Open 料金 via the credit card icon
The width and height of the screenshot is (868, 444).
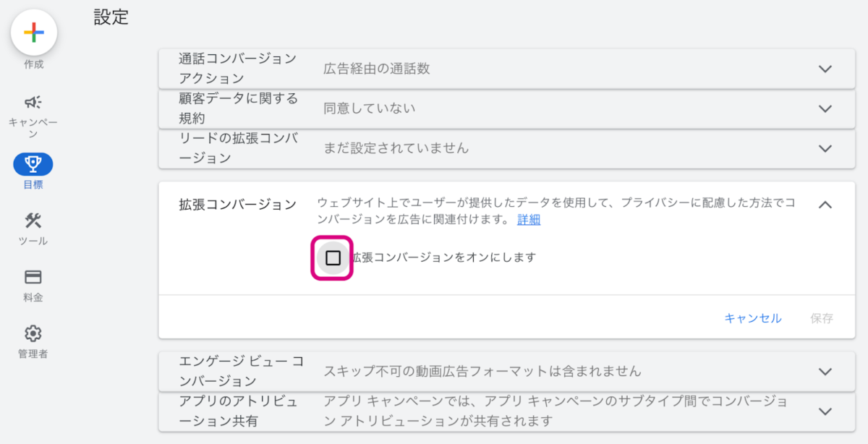pyautogui.click(x=33, y=277)
